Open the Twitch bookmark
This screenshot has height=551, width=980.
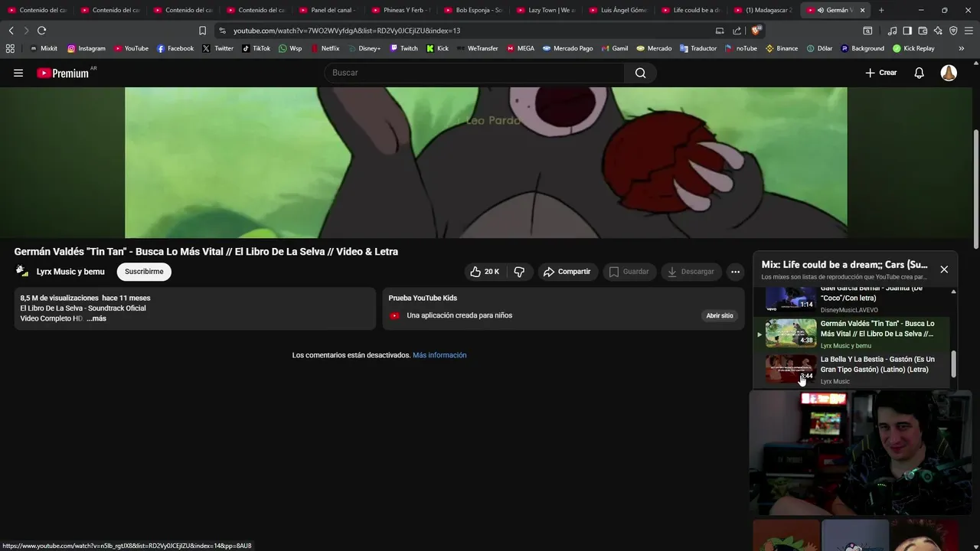403,48
